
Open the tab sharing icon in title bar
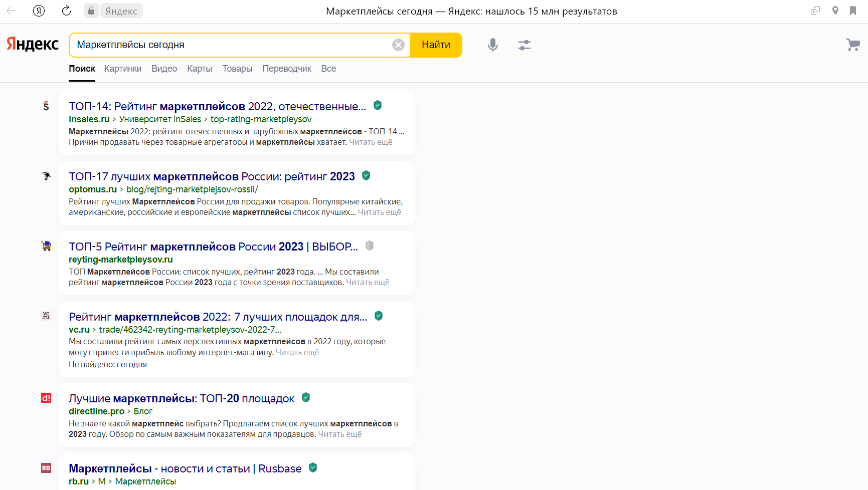point(815,11)
